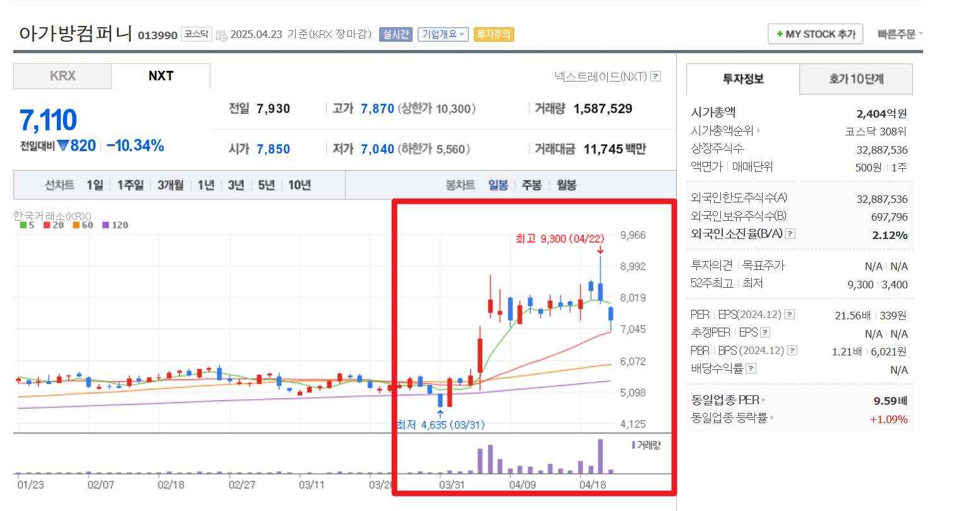Click the 최고 9,300 (04/22) chart marker
This screenshot has height=511, width=980.
click(x=559, y=239)
